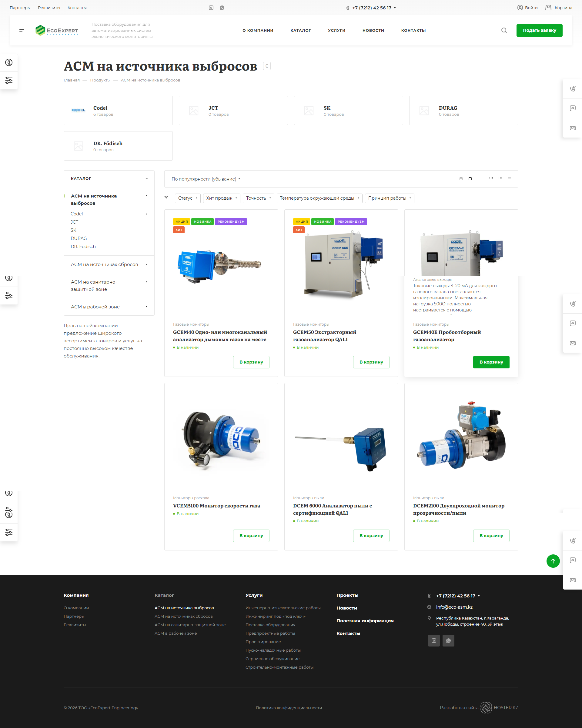This screenshot has height=728, width=582.
Task: Open Реквизиты in the top bar
Action: (49, 8)
